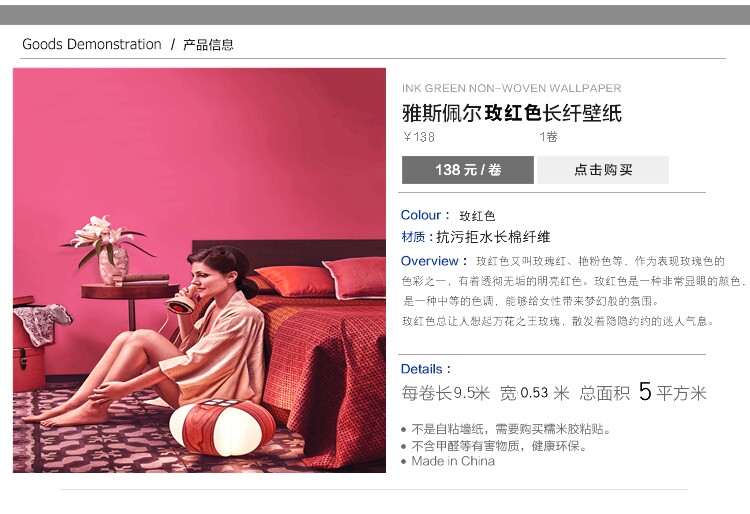Open the pink bedroom product photo
The height and width of the screenshot is (514, 750).
[x=199, y=270]
